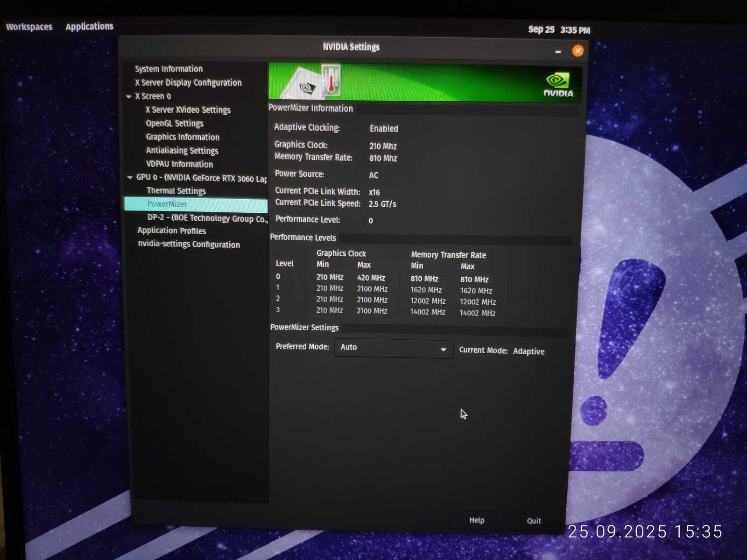Click the Power Source value AC

click(x=373, y=175)
